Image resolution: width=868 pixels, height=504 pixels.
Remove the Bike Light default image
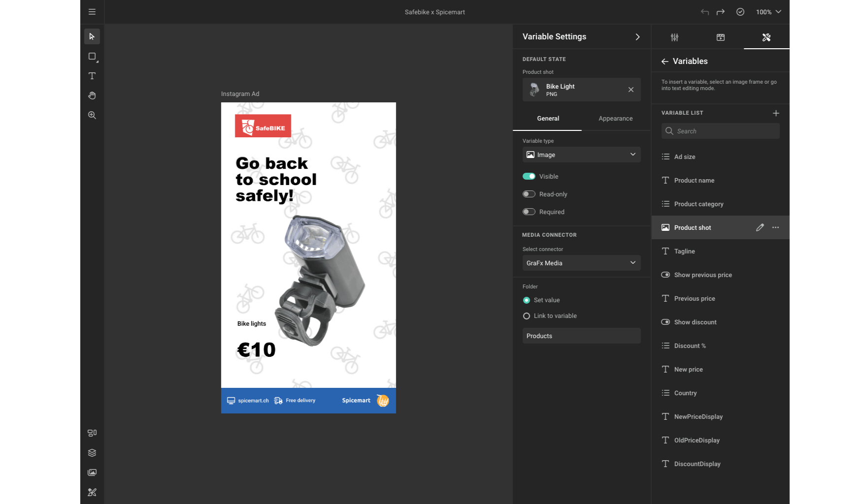(631, 90)
